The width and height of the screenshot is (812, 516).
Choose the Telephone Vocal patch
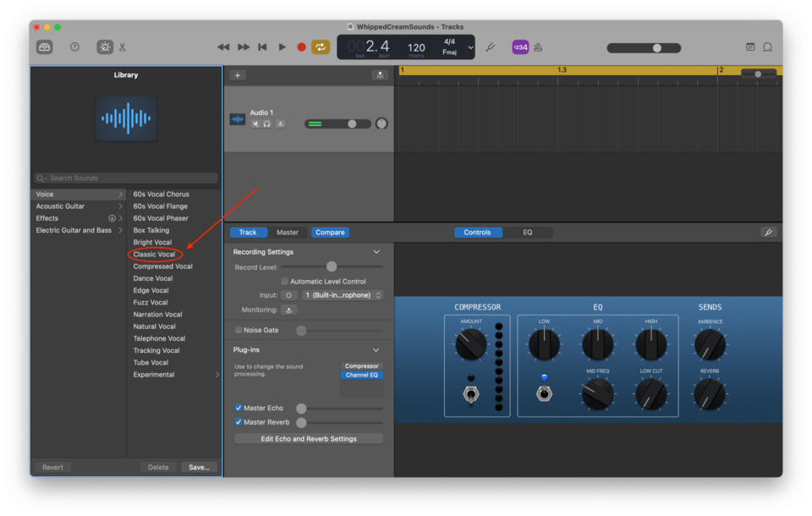159,338
